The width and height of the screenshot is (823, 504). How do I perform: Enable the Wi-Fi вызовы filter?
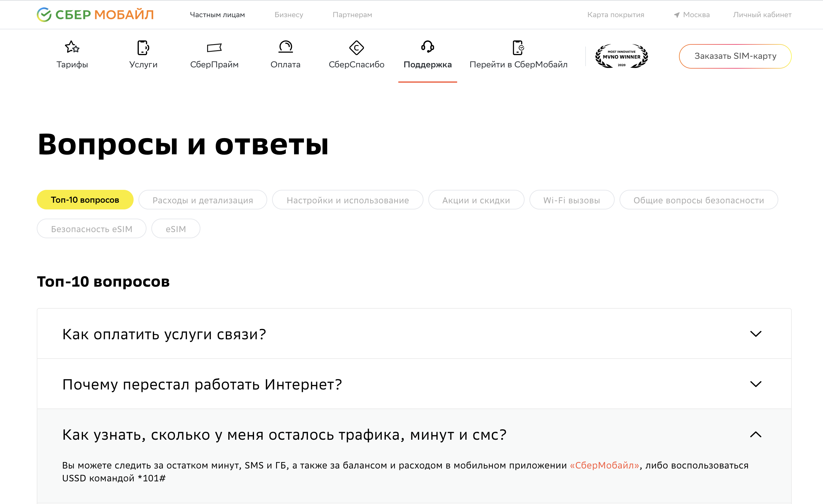pos(572,200)
